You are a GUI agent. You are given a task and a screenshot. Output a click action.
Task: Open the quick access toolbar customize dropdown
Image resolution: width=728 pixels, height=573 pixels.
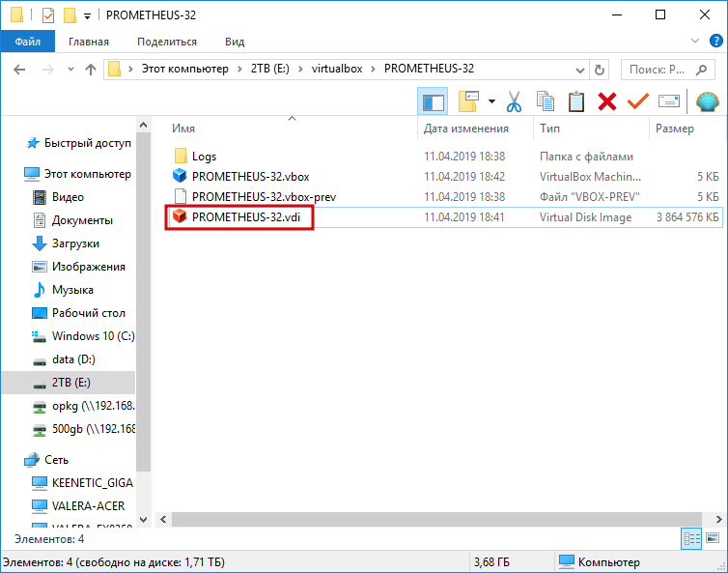tap(87, 16)
